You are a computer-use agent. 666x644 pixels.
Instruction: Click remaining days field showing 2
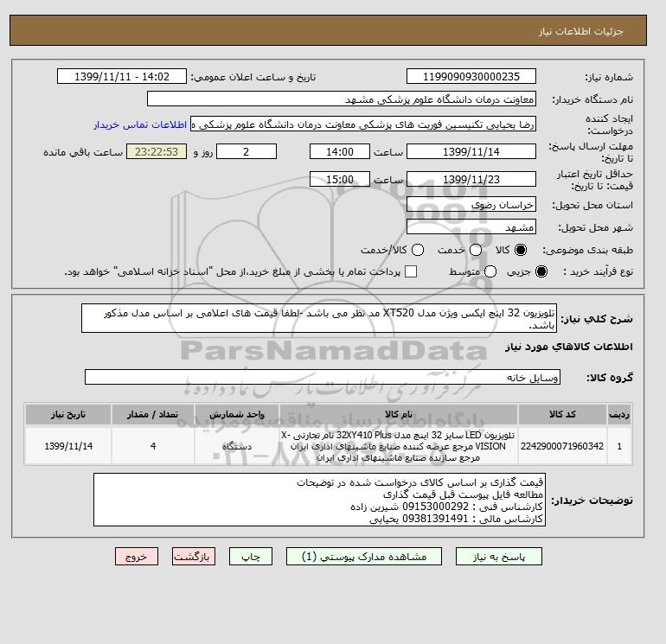(247, 151)
